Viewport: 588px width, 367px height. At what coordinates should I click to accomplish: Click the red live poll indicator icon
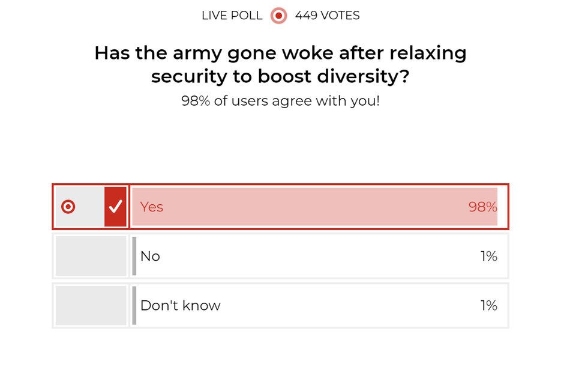(278, 16)
